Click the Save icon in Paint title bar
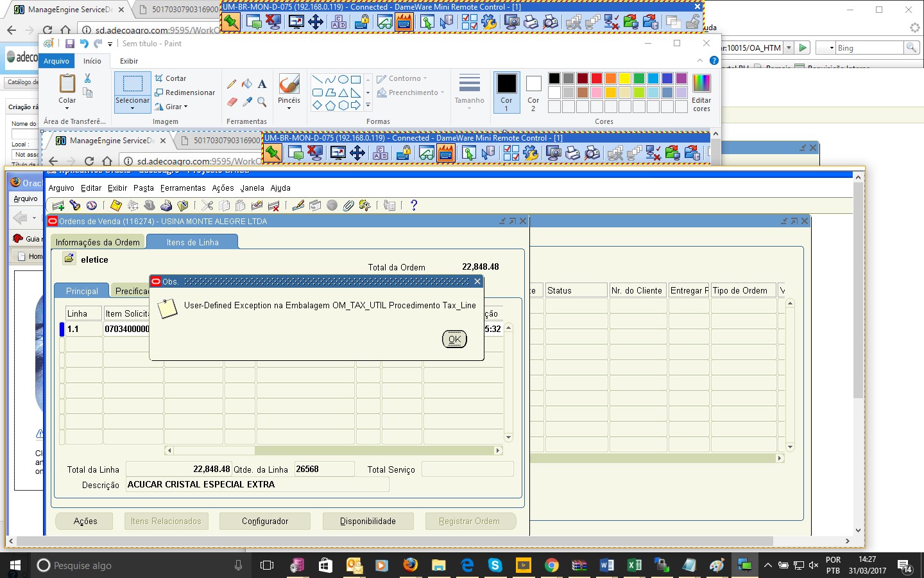 pos(69,44)
